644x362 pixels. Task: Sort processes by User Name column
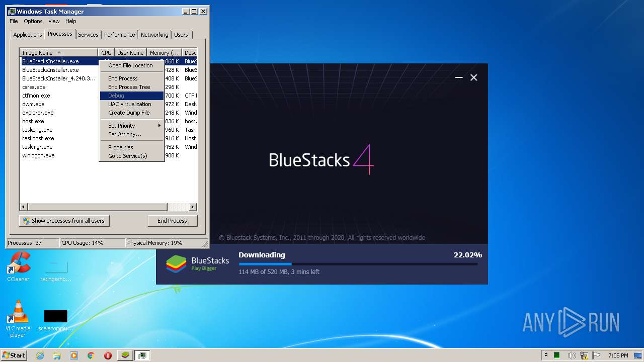point(130,53)
